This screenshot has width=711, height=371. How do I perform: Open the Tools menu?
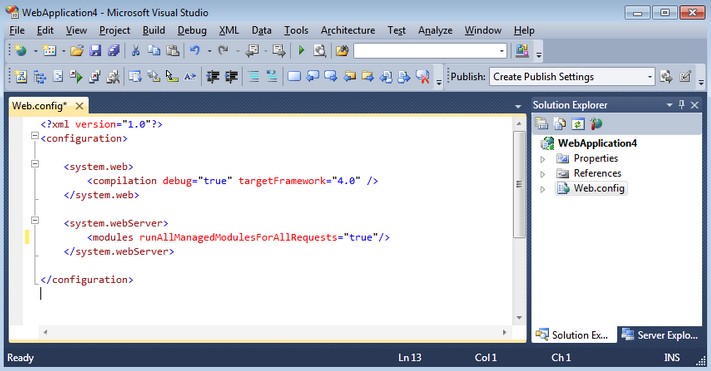point(296,30)
